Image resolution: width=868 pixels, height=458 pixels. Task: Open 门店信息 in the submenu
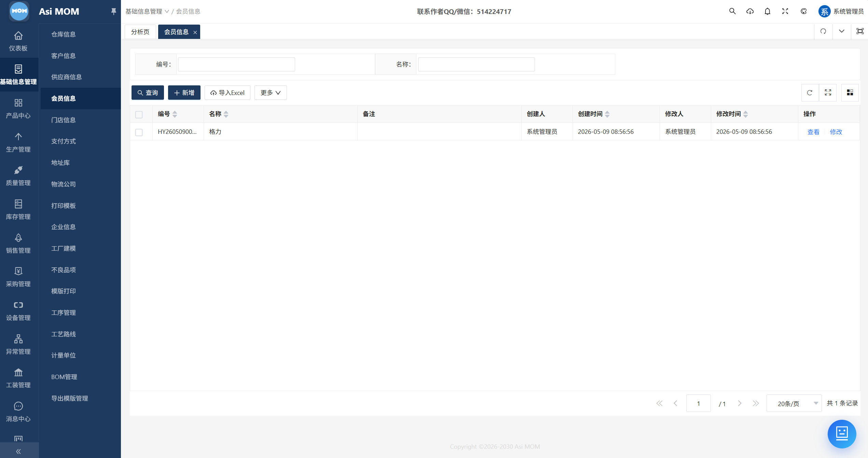[x=64, y=120]
